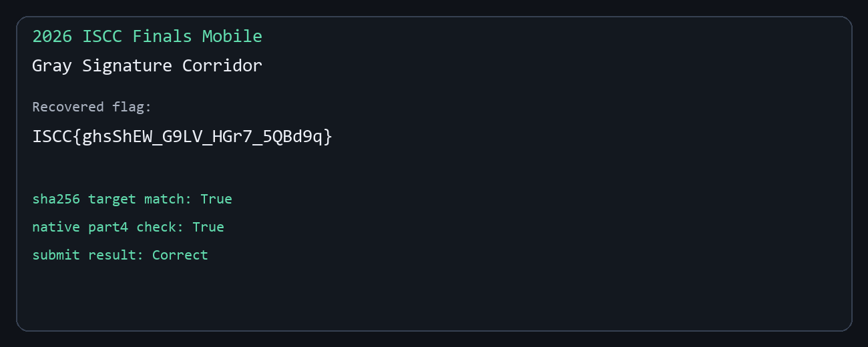
Task: Select the Gray Signature Corridor title
Action: click(147, 65)
